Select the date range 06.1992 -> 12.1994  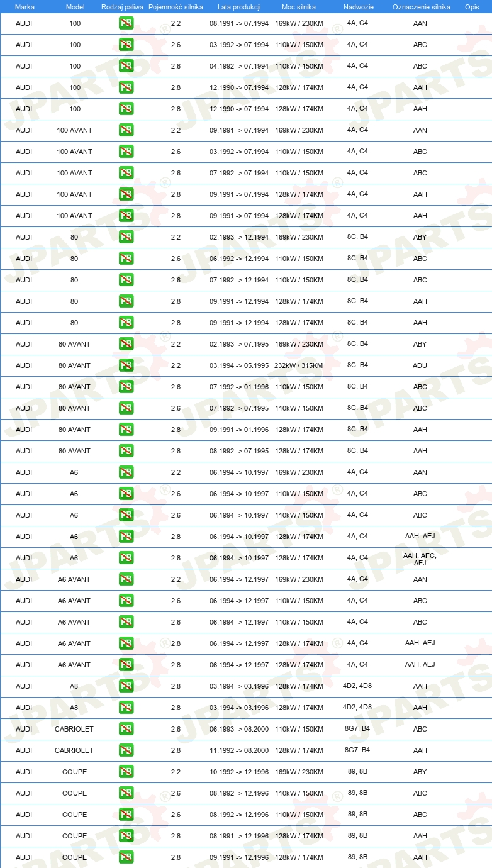239,259
